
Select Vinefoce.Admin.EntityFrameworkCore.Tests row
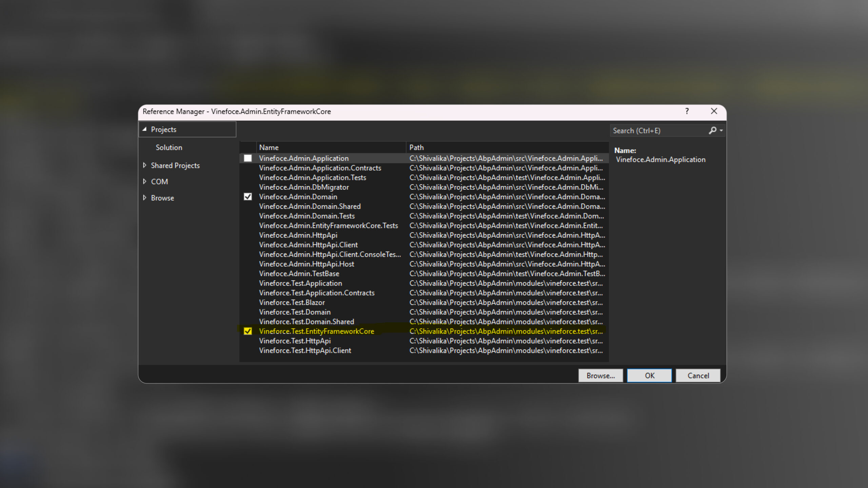tap(424, 226)
